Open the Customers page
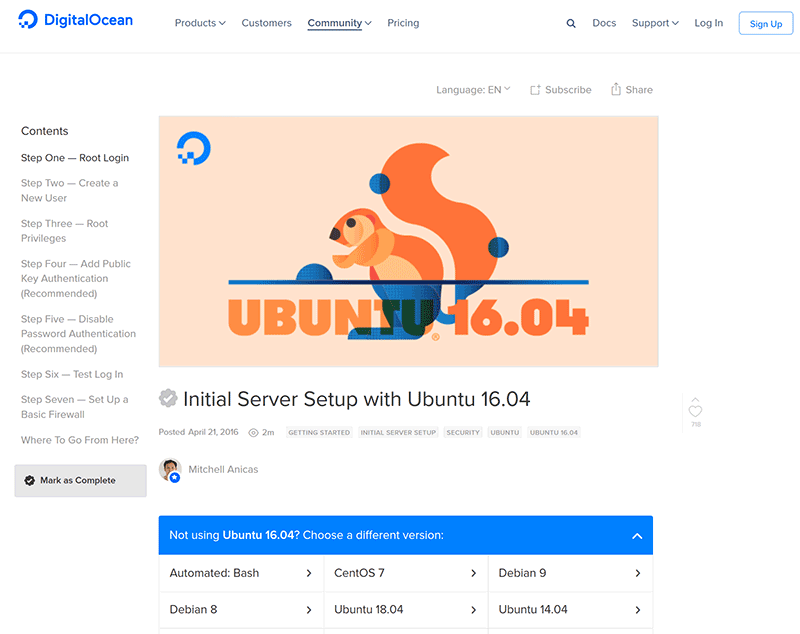Image resolution: width=800 pixels, height=634 pixels. (x=266, y=23)
